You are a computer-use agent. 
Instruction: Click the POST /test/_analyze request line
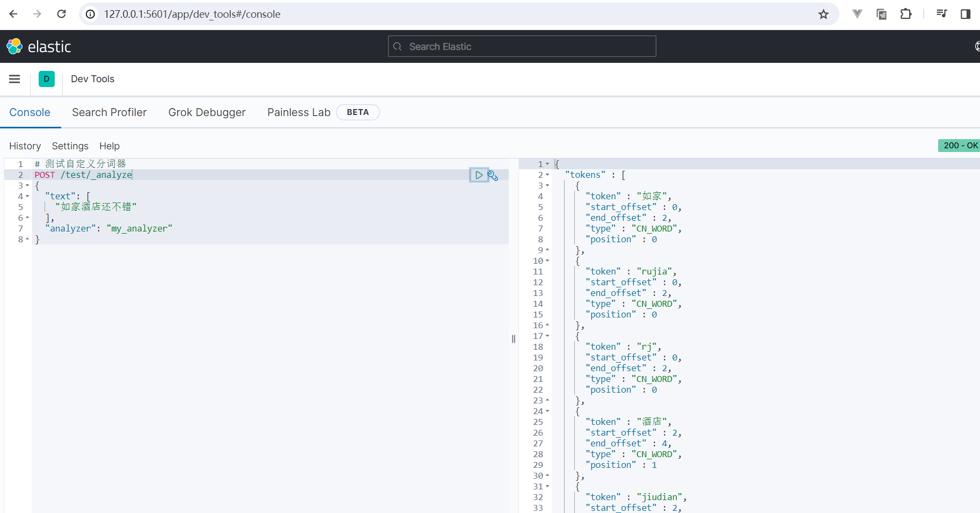point(83,175)
